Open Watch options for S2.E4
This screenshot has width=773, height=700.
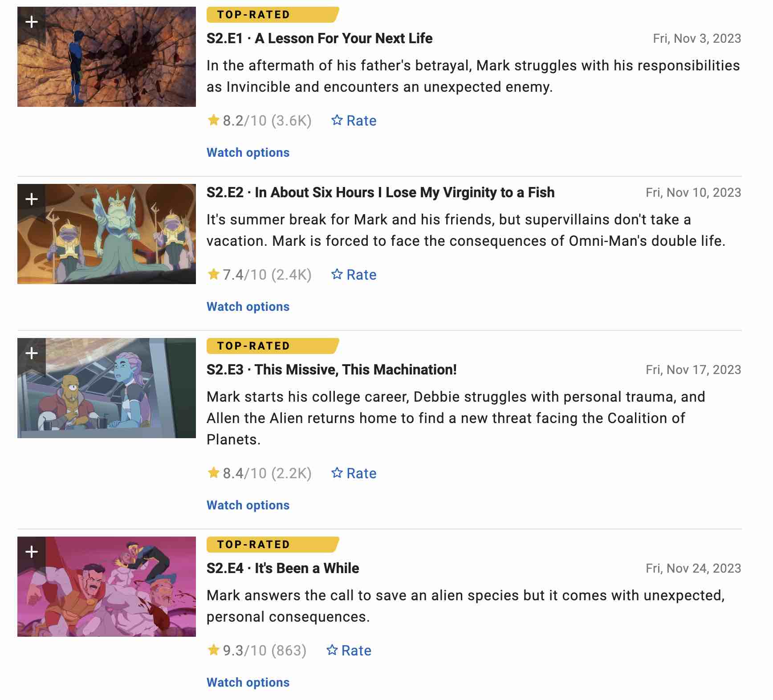tap(248, 682)
